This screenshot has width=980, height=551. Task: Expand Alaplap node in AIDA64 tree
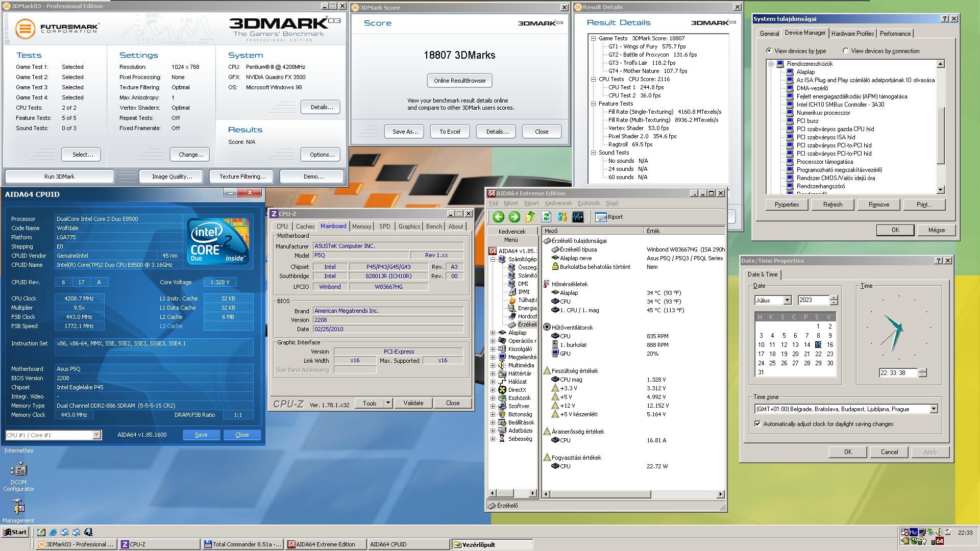(493, 333)
